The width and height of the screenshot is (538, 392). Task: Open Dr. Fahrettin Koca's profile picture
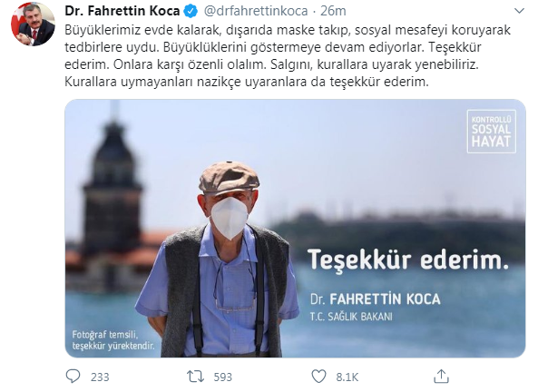(x=33, y=24)
